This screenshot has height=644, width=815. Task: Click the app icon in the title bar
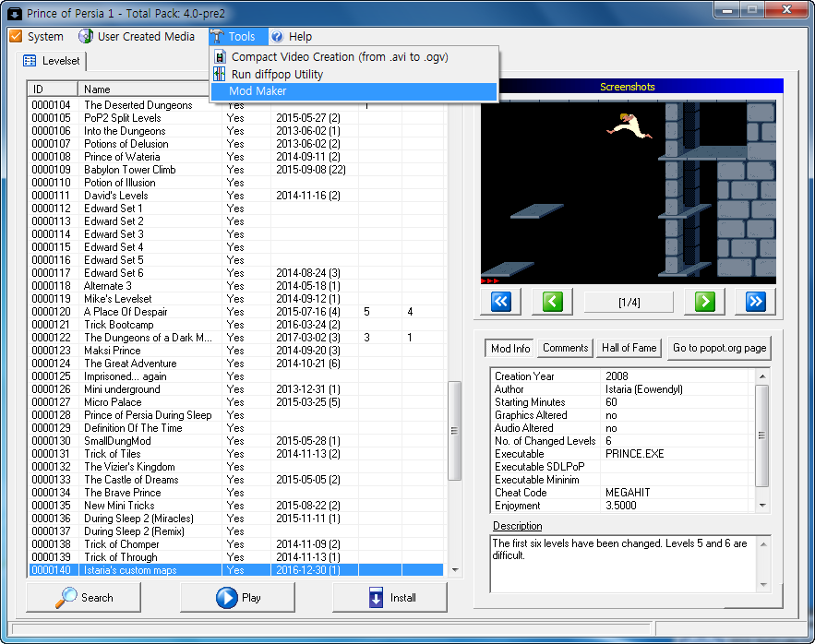coord(15,13)
